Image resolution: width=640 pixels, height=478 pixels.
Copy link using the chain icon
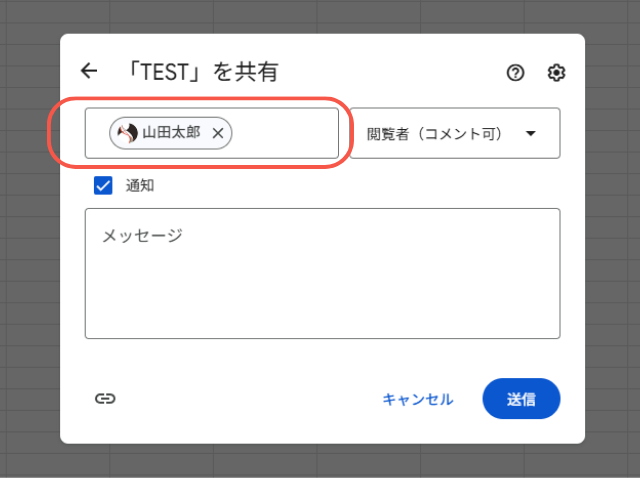click(x=105, y=398)
